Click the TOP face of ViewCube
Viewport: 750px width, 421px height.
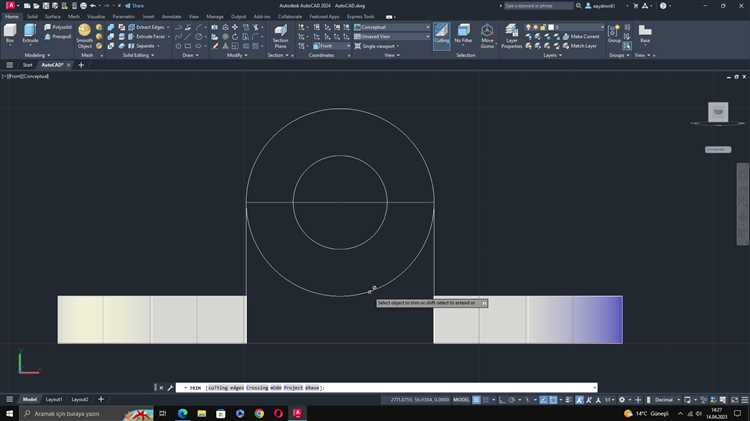pos(718,113)
